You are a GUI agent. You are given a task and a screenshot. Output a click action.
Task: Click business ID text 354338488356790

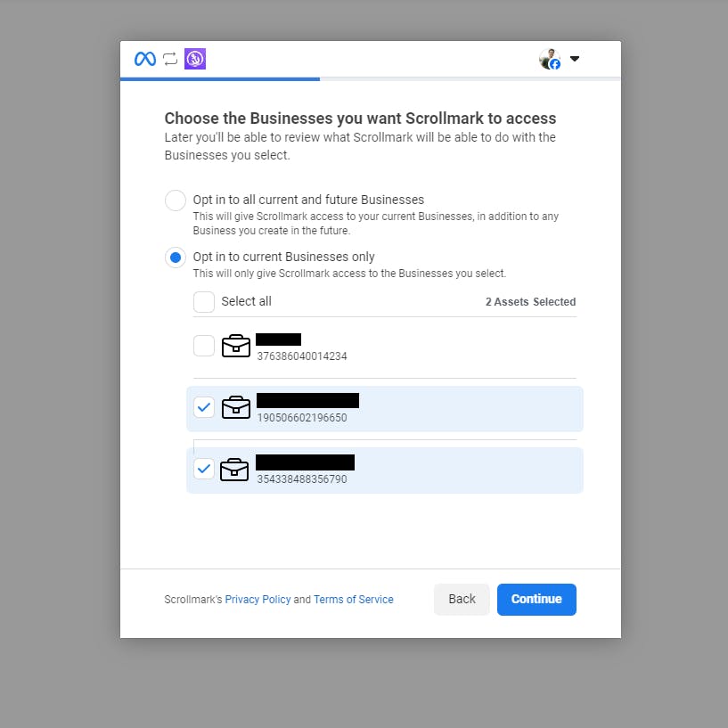click(302, 479)
